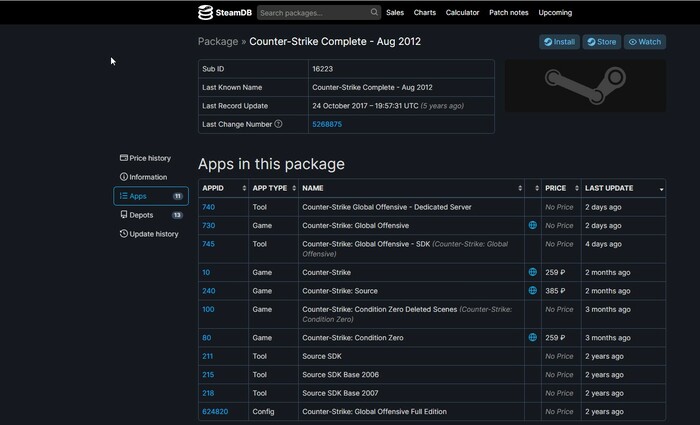700x425 pixels.
Task: Click 'Counter-Strike: Global Offensive Full Edition' name
Action: (x=374, y=412)
